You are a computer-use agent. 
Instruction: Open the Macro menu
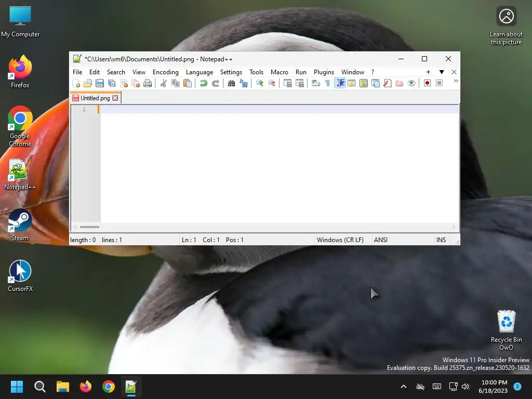(x=279, y=72)
